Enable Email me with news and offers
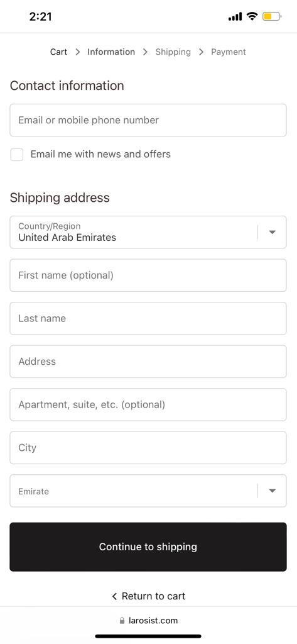Image resolution: width=297 pixels, height=644 pixels. click(17, 155)
